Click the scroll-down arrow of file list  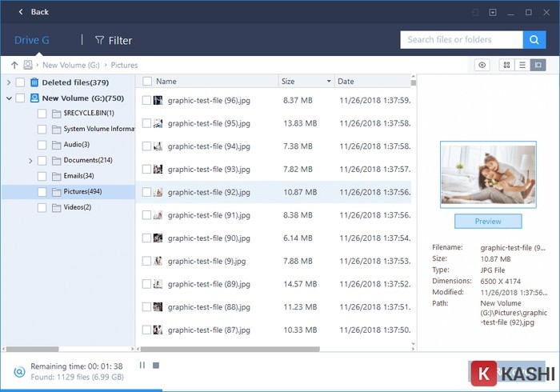tap(414, 344)
